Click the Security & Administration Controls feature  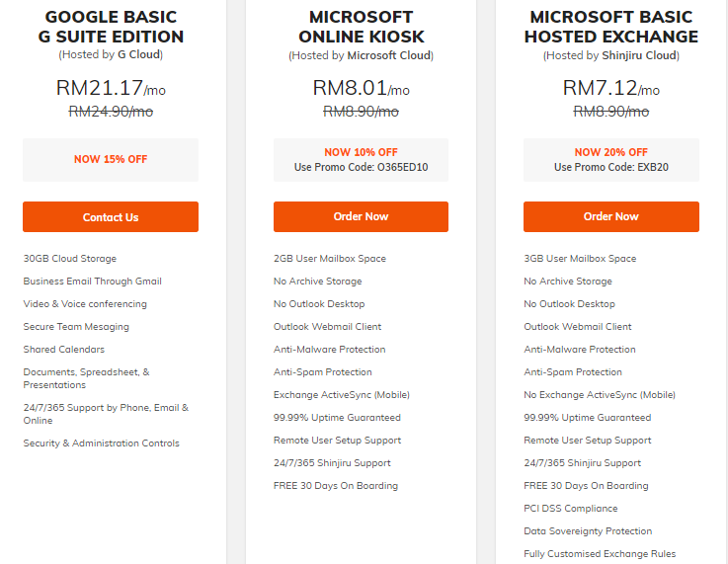(101, 443)
